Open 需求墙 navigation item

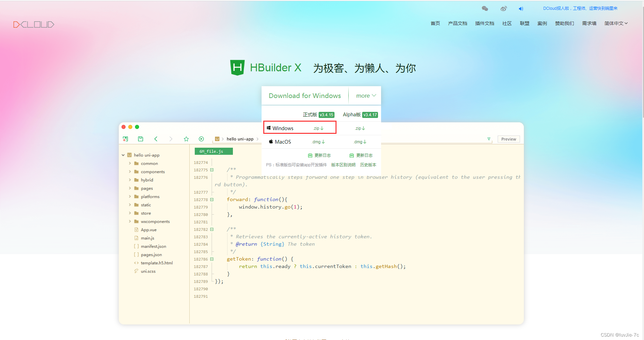coord(589,23)
